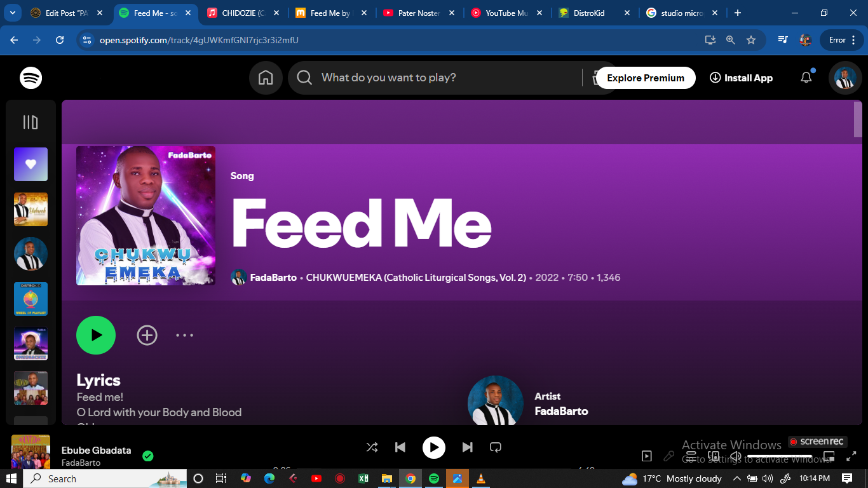This screenshot has height=488, width=868.
Task: Click the notifications bell icon
Action: coord(806,78)
